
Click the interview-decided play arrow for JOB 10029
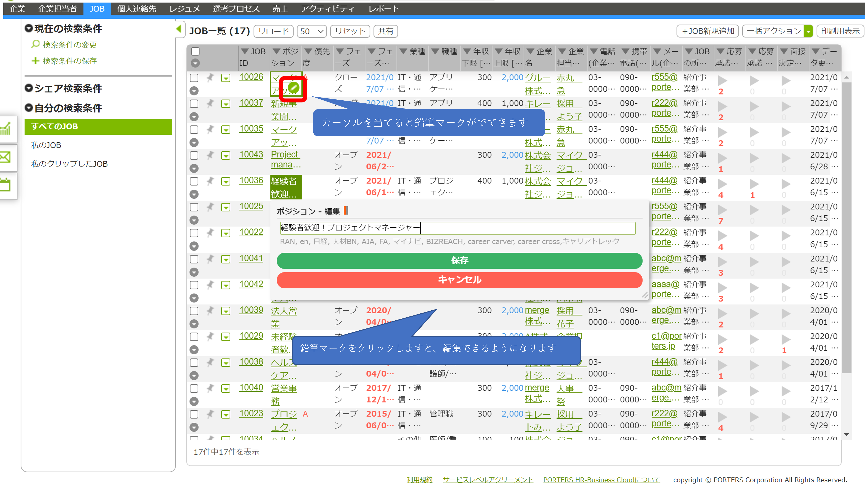pos(786,339)
